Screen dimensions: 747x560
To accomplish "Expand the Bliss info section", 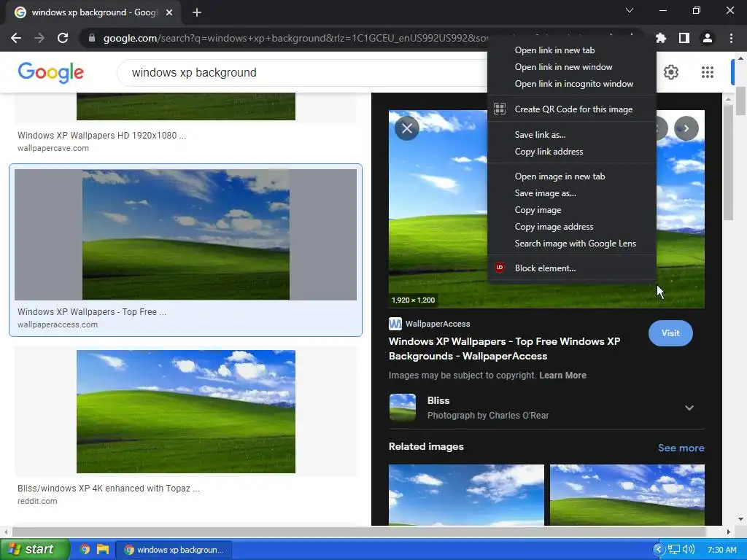I will [689, 408].
